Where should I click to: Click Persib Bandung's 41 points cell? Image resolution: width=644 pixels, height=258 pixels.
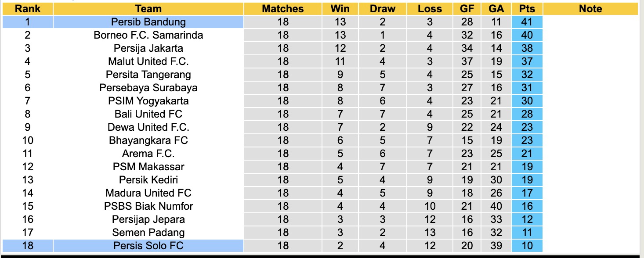(x=527, y=22)
